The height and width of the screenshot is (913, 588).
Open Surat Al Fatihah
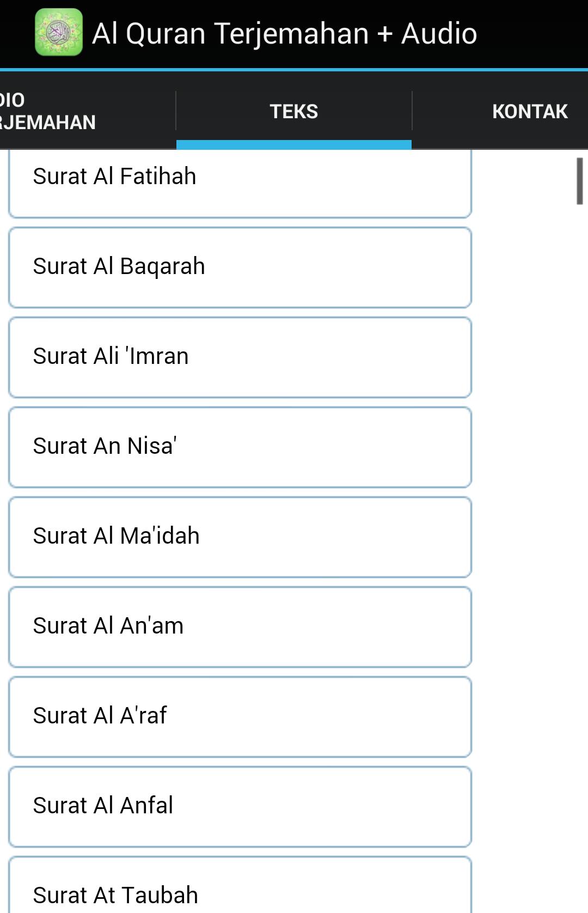pyautogui.click(x=240, y=183)
